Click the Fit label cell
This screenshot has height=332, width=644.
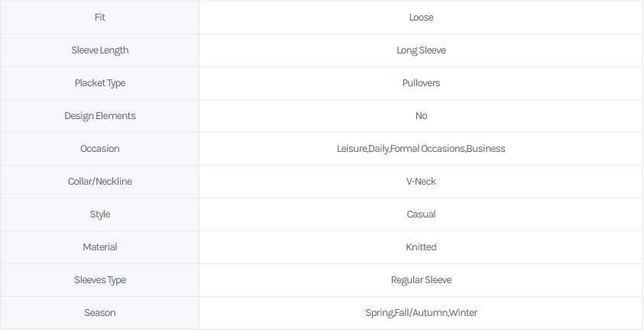tap(100, 18)
